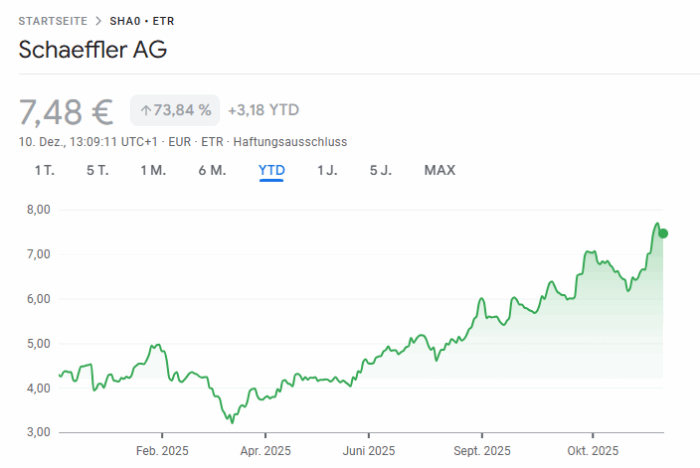700x468 pixels.
Task: Click the 7,48 € current price
Action: [66, 110]
